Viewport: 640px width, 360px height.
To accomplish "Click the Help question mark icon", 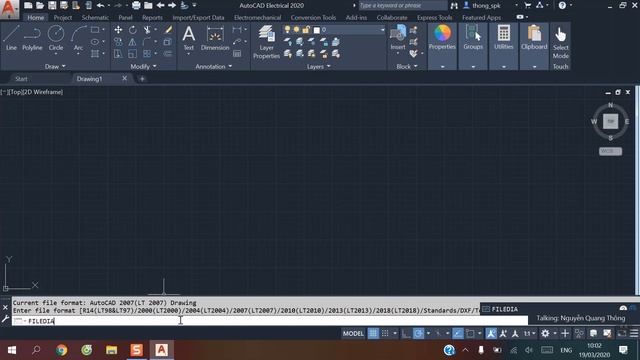I will [562, 5].
